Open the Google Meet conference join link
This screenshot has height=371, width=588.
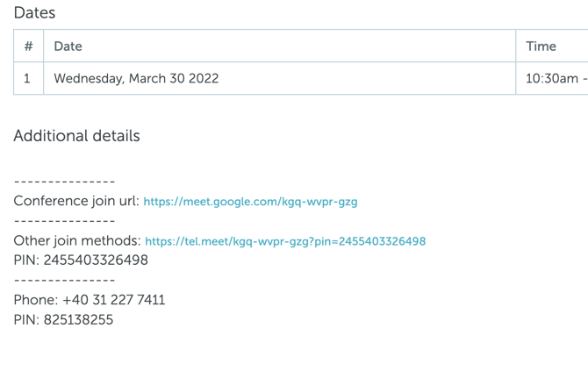tap(250, 202)
